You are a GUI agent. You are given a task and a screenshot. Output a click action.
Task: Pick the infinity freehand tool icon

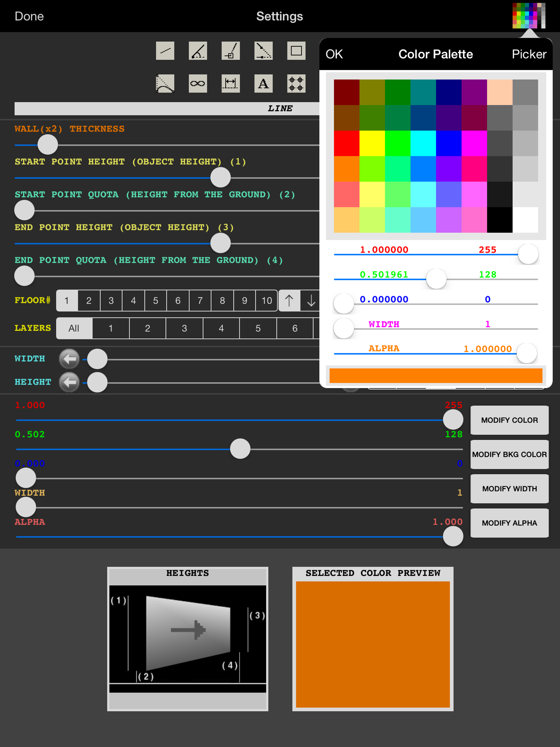point(198,83)
